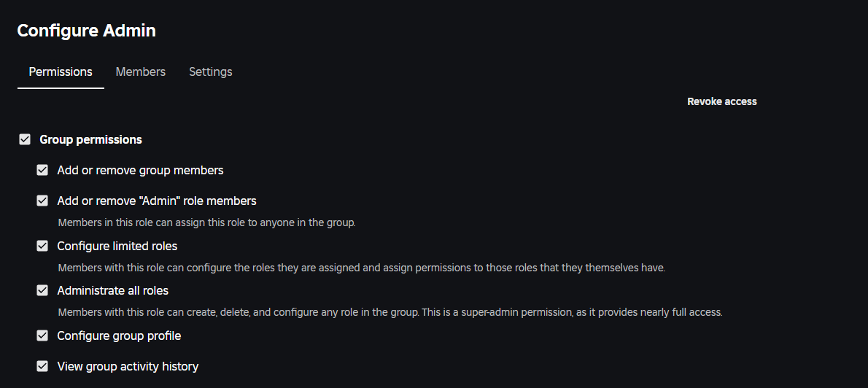Click the "View group activity history" label
The width and height of the screenshot is (868, 388).
pos(128,366)
